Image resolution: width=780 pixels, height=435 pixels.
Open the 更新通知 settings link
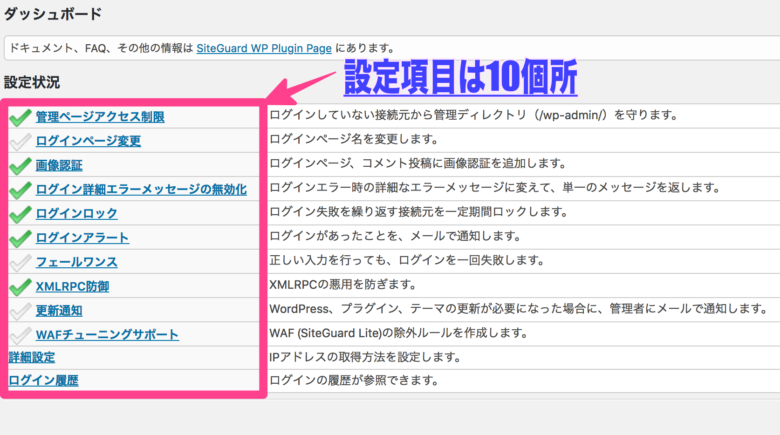click(59, 311)
